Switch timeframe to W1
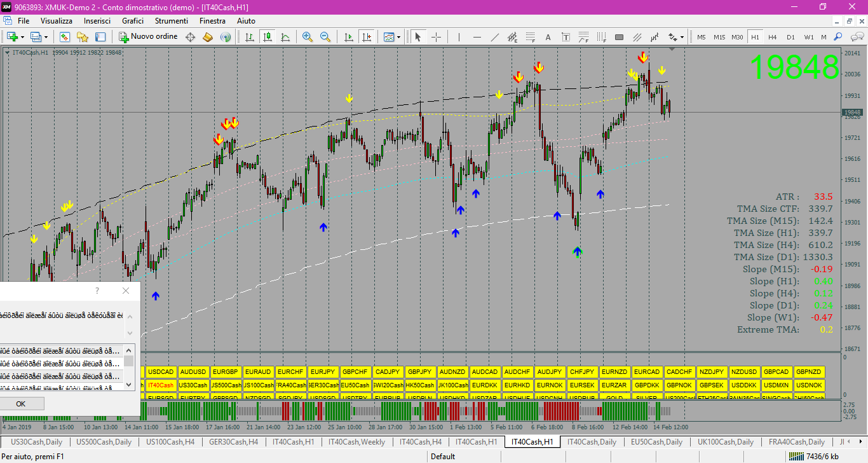 pyautogui.click(x=808, y=37)
